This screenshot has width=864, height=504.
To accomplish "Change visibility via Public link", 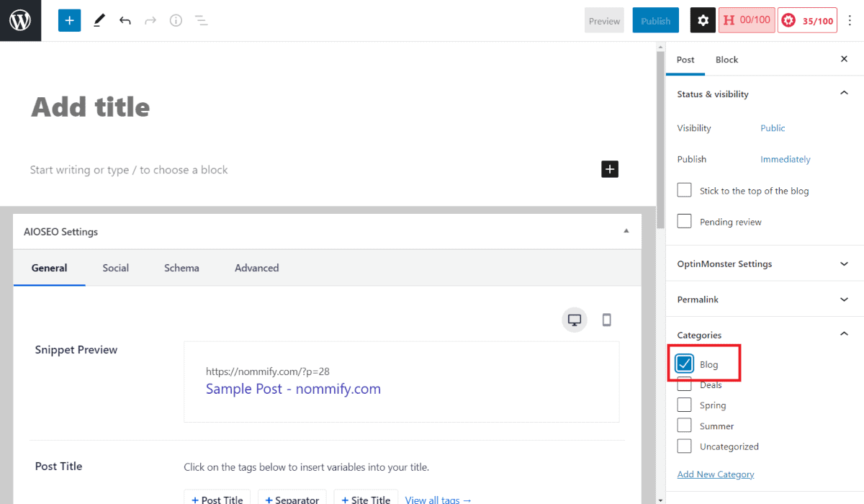I will coord(773,128).
